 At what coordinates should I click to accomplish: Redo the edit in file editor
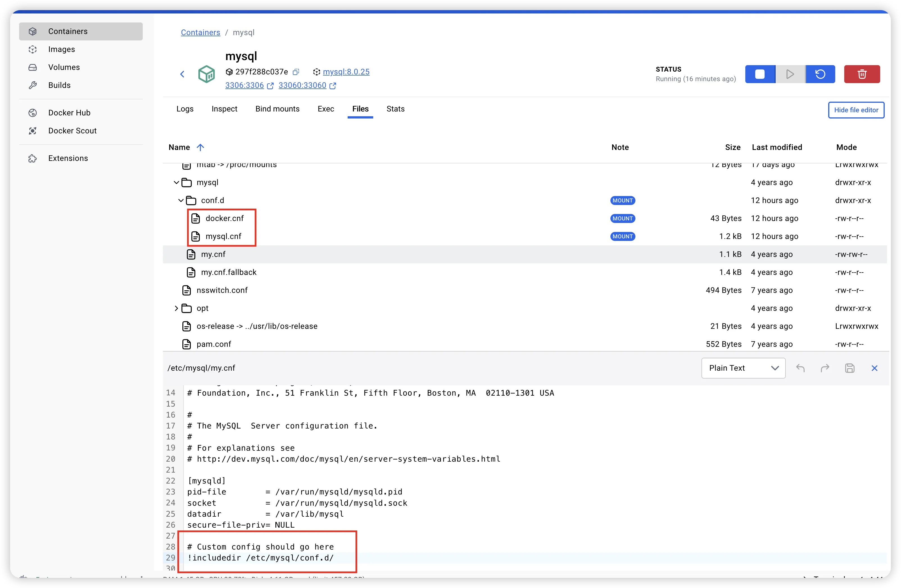click(825, 368)
